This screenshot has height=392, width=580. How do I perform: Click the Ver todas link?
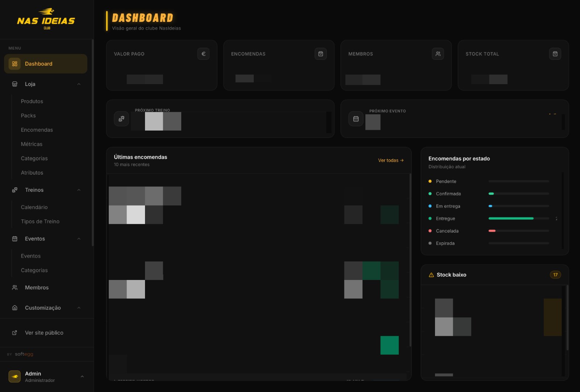[391, 160]
